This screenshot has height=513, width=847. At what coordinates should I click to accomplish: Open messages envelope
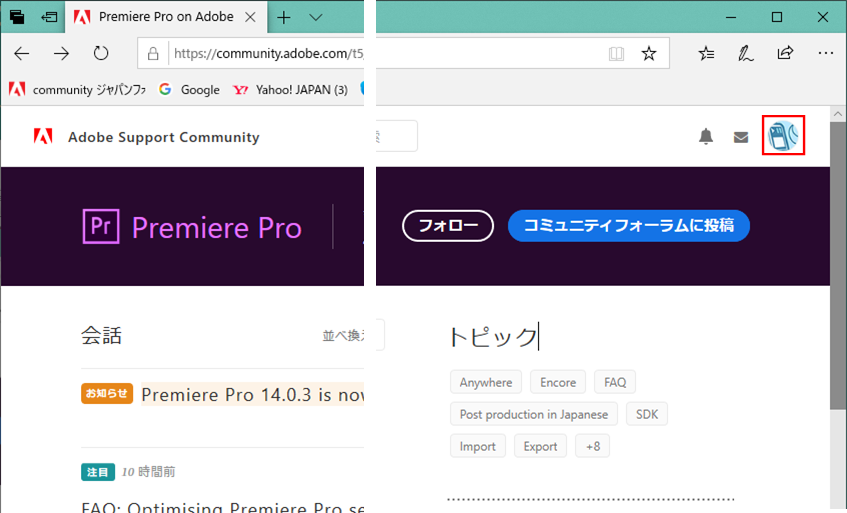(741, 137)
